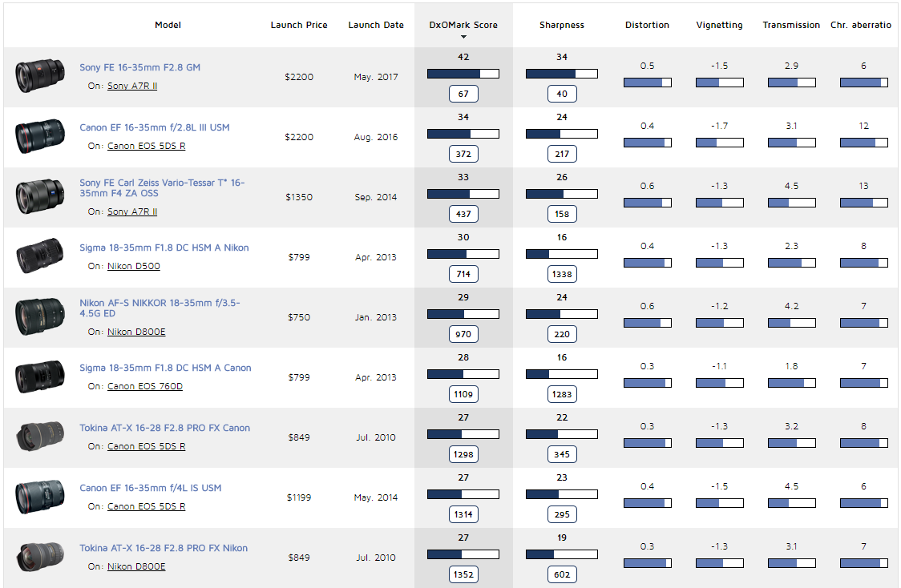Open the Canon EF 16-35mm f/2.8L III USM lens image
This screenshot has height=588, width=901.
[39, 136]
